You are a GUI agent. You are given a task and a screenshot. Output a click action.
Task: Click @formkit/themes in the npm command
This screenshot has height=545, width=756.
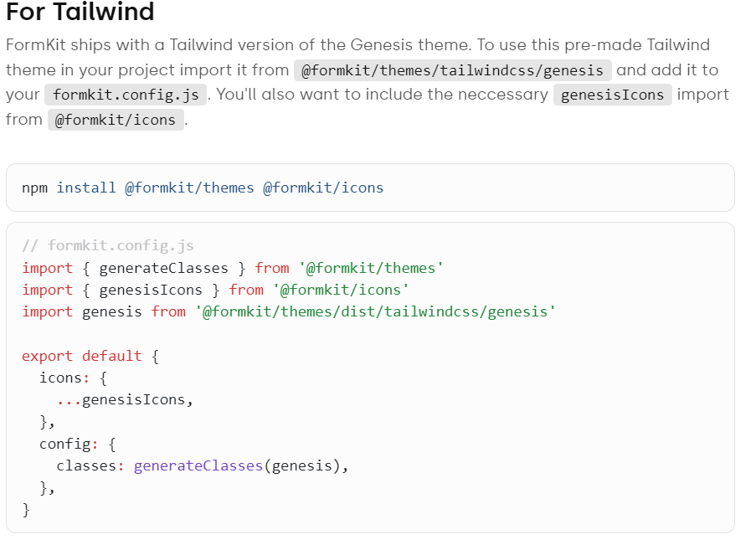pos(189,188)
